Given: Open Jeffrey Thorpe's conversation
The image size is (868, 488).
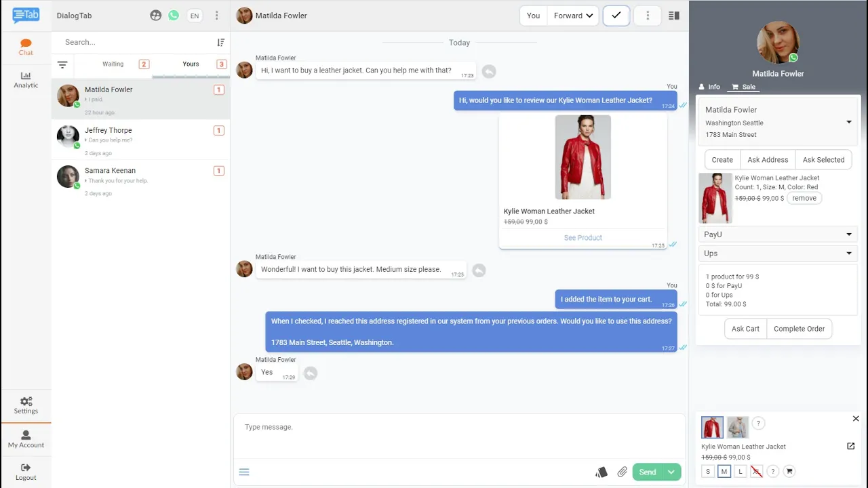Looking at the screenshot, I should click(x=141, y=140).
